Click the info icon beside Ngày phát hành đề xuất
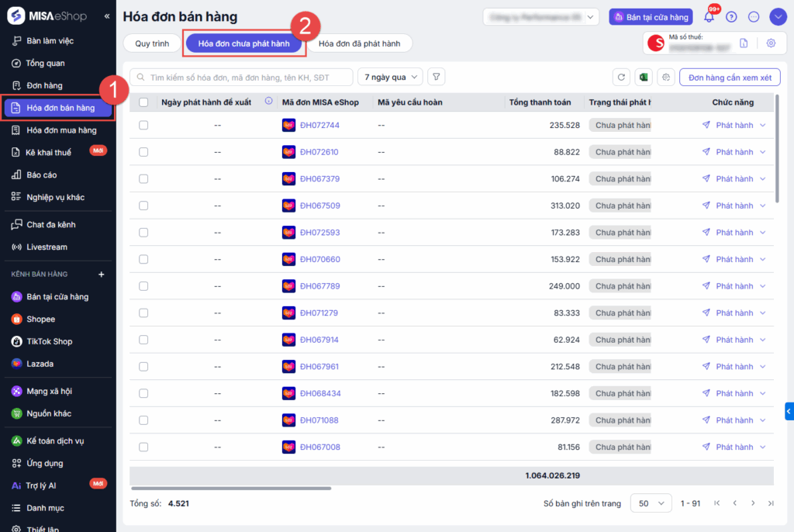Viewport: 794px width, 532px height. [x=268, y=102]
